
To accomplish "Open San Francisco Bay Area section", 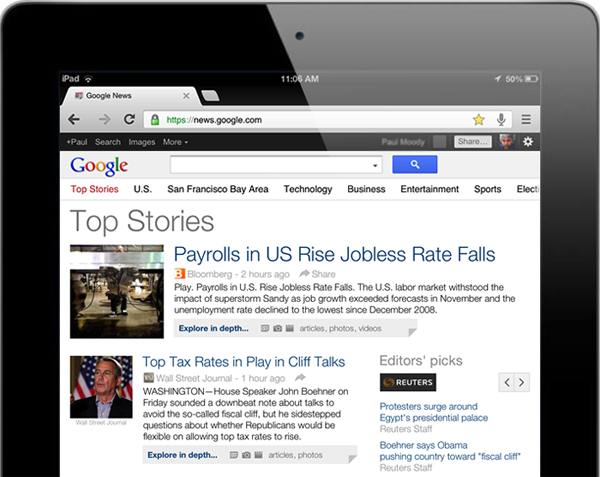I will 218,189.
